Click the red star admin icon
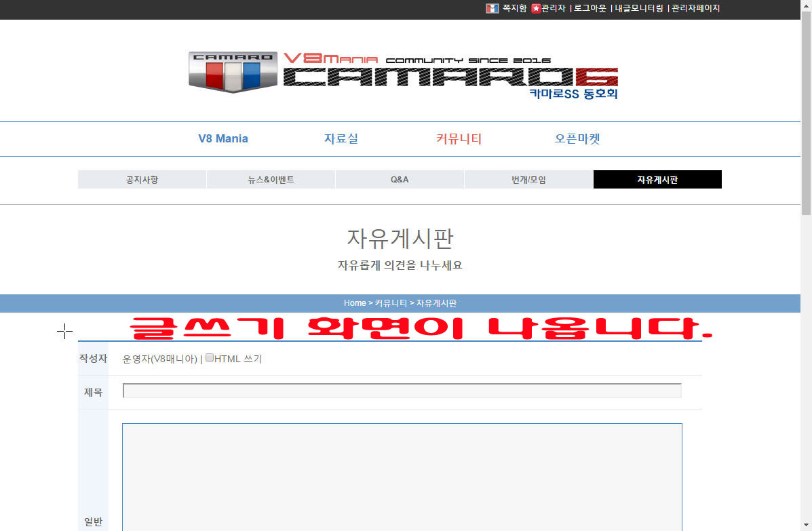This screenshot has height=531, width=812. (536, 8)
